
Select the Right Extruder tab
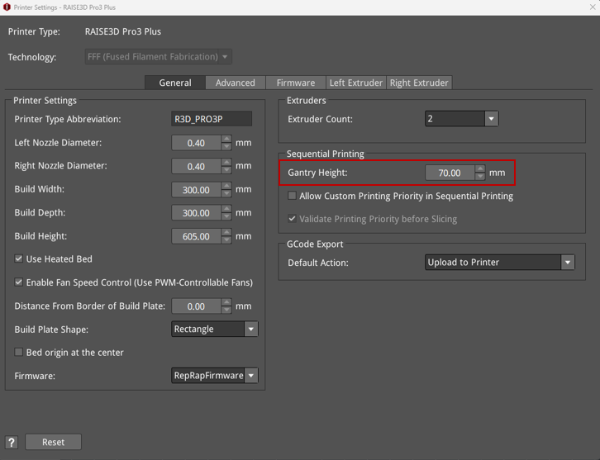[x=419, y=83]
